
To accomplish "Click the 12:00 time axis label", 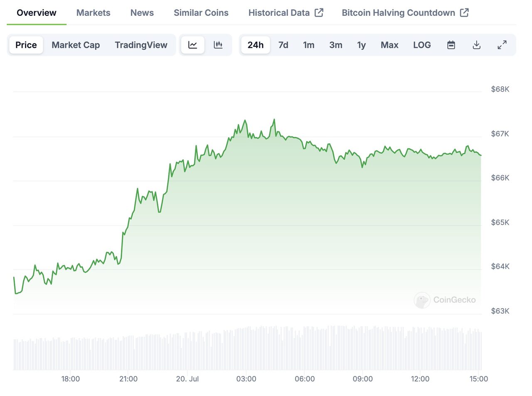I will click(420, 379).
